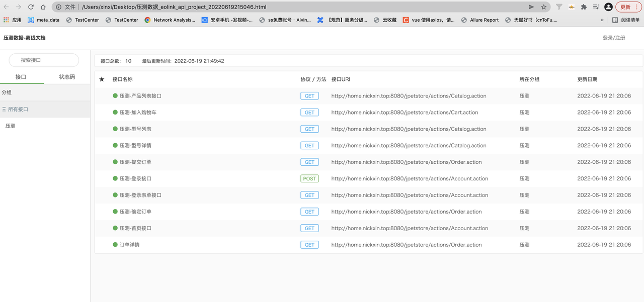Open the vue 使用axios bookmark

tap(429, 20)
